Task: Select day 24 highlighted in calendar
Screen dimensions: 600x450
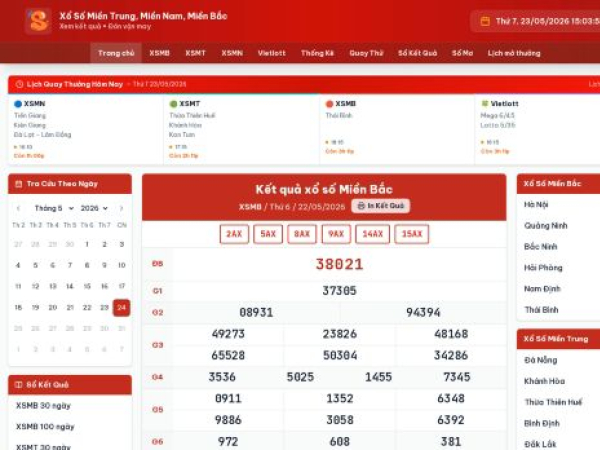Action: click(x=121, y=308)
